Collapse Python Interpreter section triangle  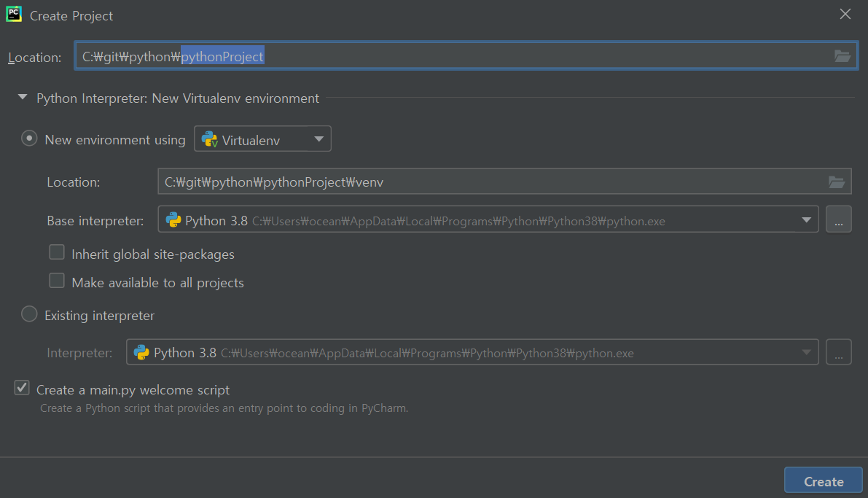tap(23, 97)
